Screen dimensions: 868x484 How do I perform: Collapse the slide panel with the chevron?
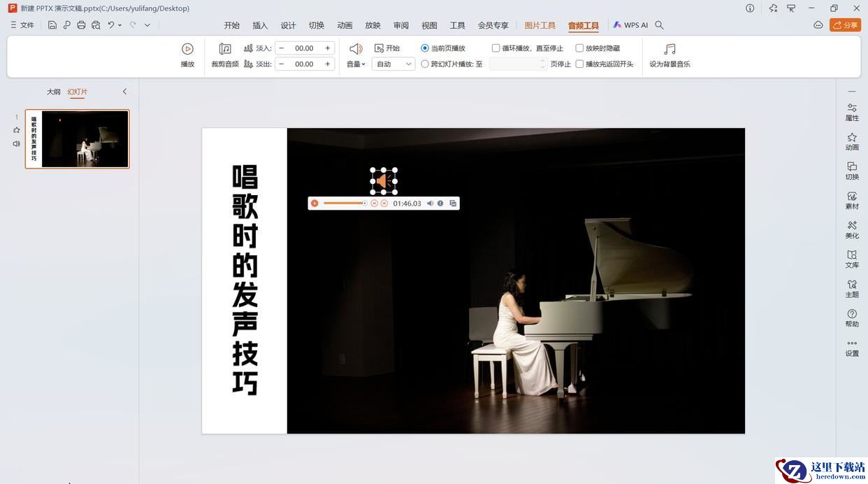tap(124, 92)
